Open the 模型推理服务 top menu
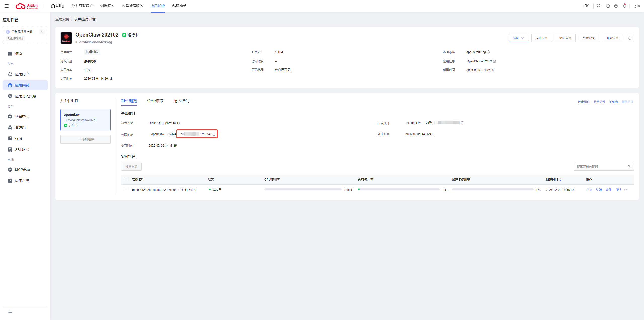Screen dimensions: 644x320 point(132,6)
